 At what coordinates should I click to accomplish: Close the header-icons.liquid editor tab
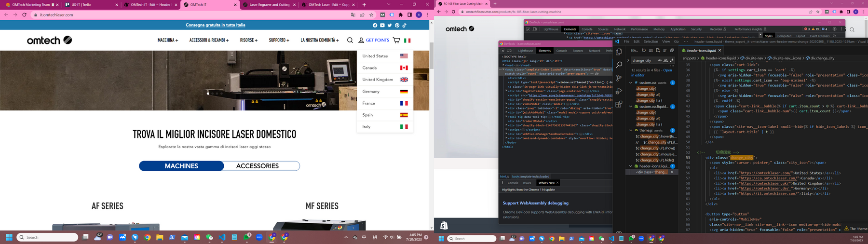pyautogui.click(x=720, y=50)
